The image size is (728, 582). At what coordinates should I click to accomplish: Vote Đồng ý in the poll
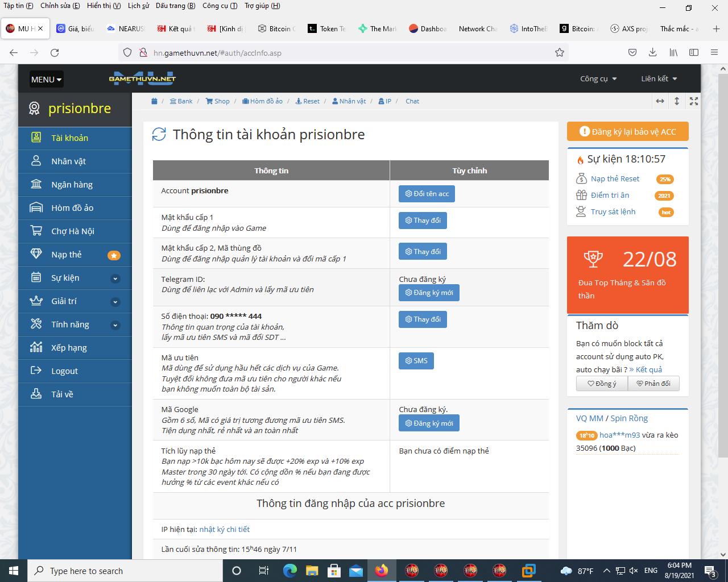(x=602, y=384)
